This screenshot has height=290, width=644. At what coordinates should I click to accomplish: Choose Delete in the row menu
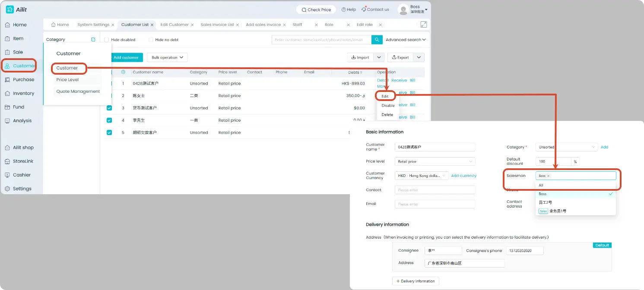(387, 115)
